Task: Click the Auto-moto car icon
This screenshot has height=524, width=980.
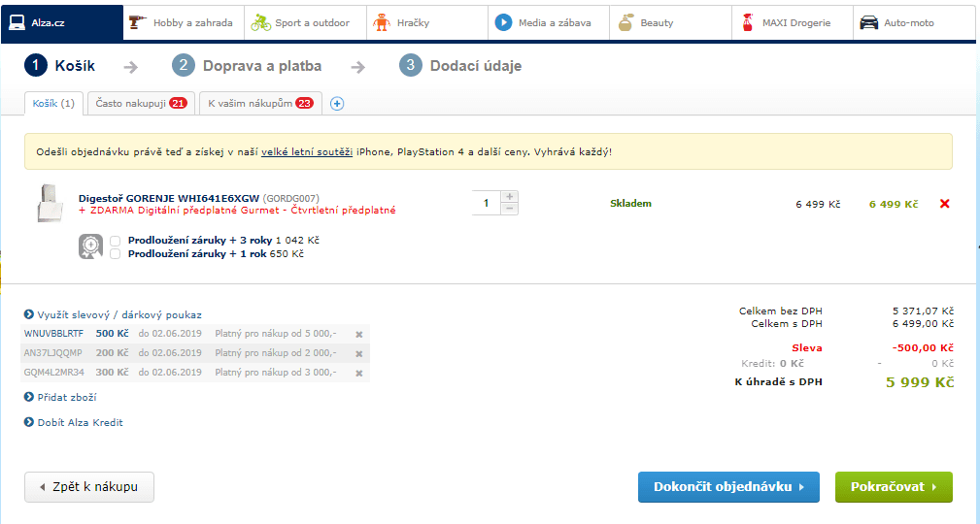Action: coord(868,22)
